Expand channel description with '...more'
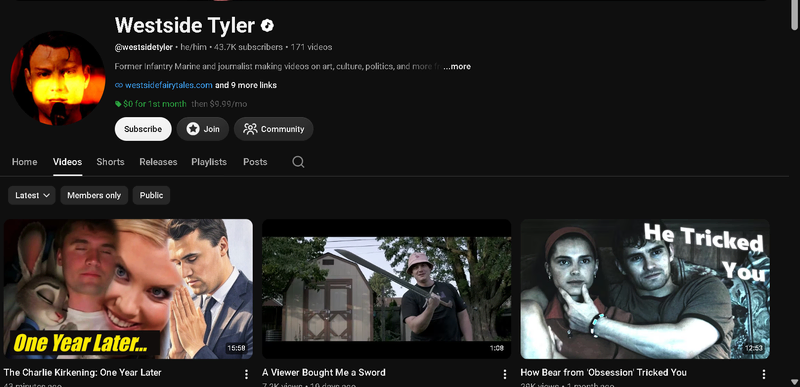This screenshot has width=800, height=387. click(x=457, y=66)
